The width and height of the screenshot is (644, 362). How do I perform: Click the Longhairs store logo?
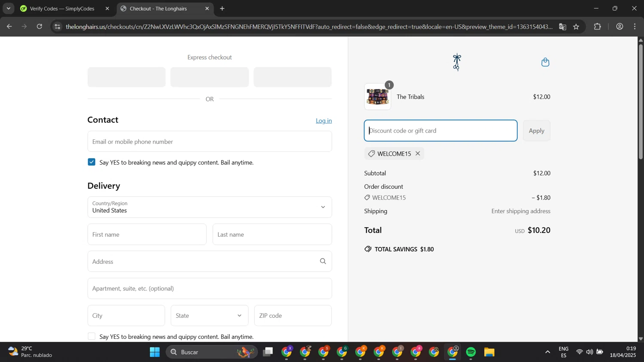[x=457, y=62]
